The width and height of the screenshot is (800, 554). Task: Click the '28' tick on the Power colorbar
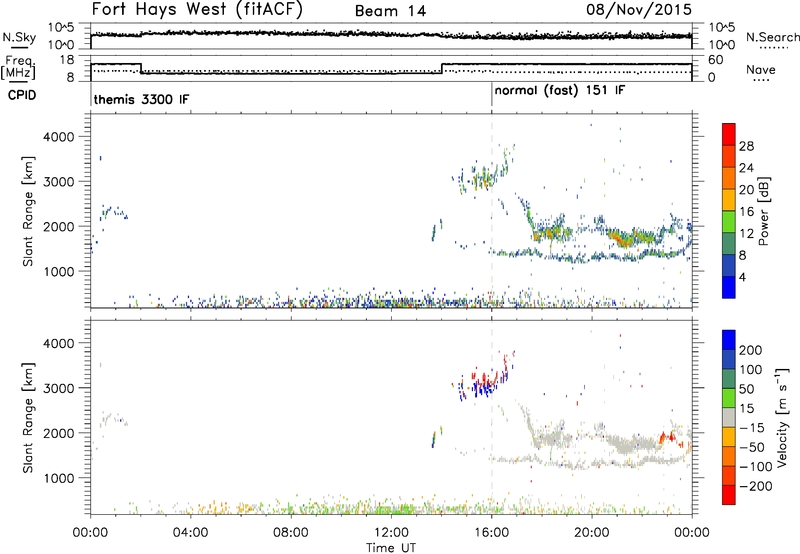tap(746, 146)
